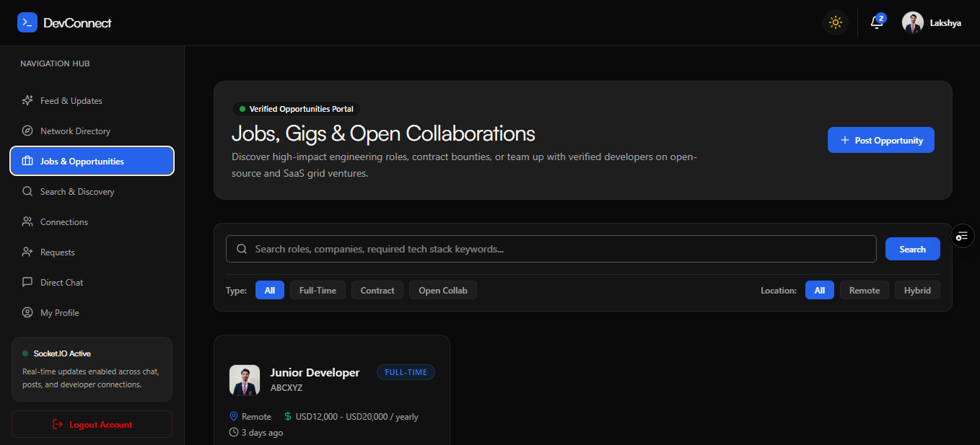Open Lakshya's profile avatar in header
980x445 pixels.
tap(913, 22)
